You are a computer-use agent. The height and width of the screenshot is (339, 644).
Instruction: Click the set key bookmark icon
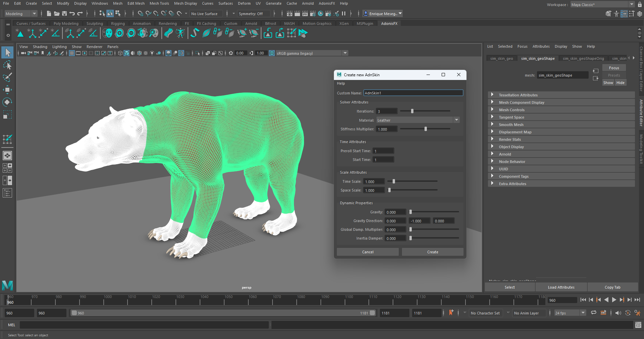[451, 313]
